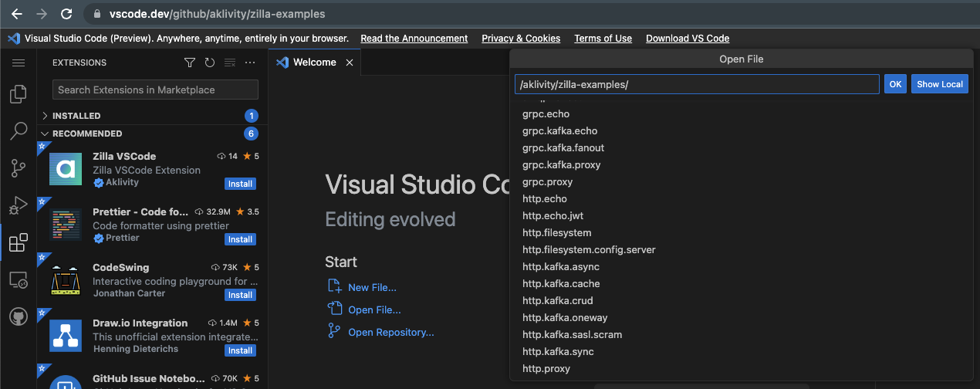Viewport: 980px width, 389px height.
Task: Click Open Repository... link
Action: (x=391, y=332)
